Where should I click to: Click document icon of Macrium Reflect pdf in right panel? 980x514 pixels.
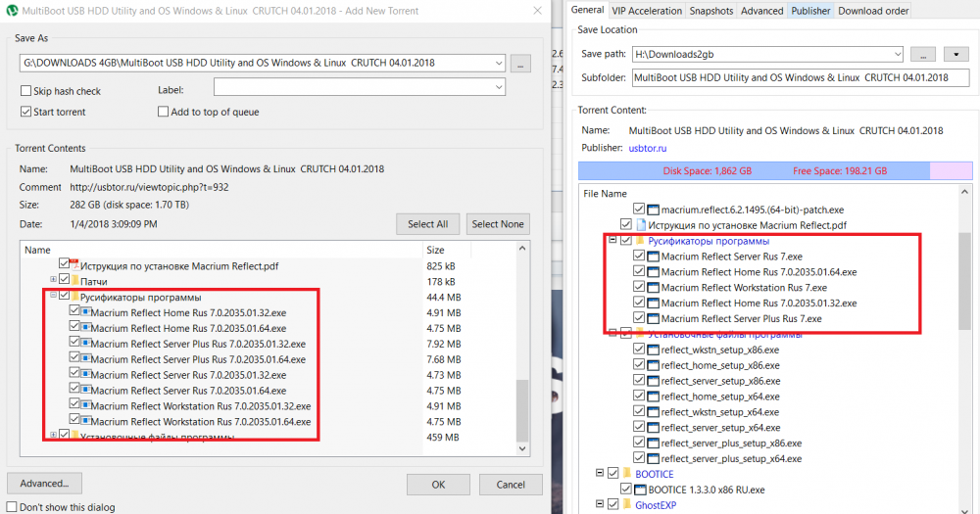[641, 225]
